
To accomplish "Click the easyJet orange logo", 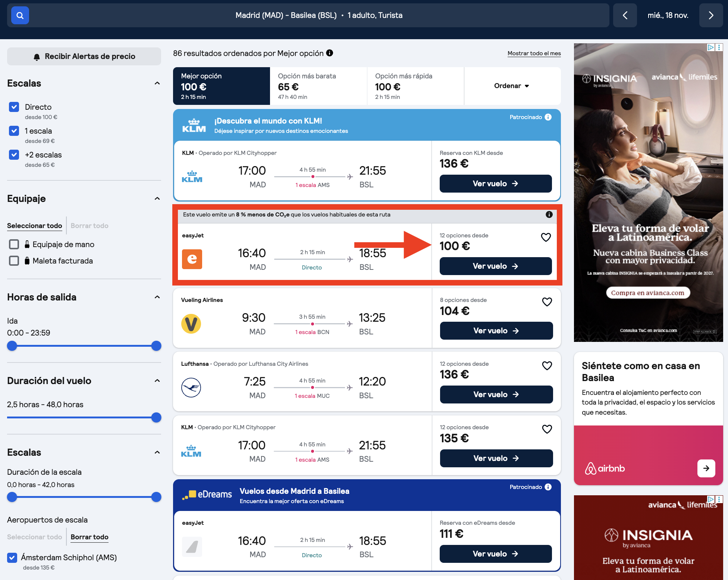I will [192, 259].
